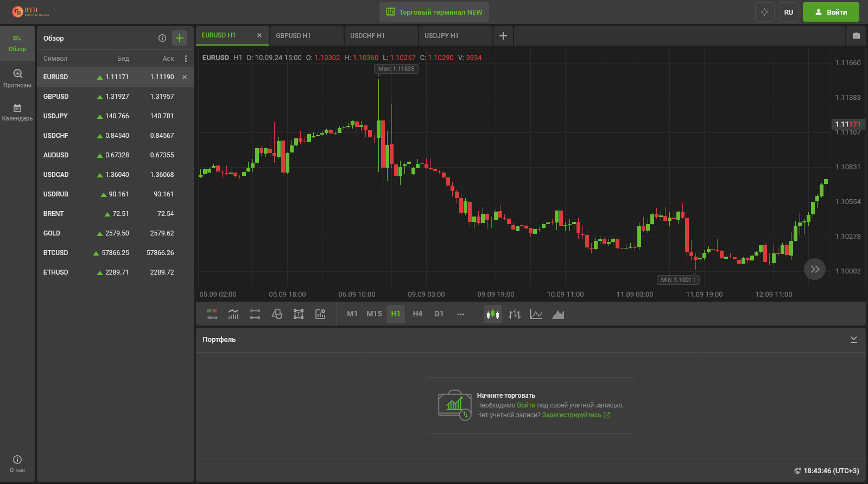The height and width of the screenshot is (484, 868).
Task: Select the AUDUSD row
Action: pos(115,155)
